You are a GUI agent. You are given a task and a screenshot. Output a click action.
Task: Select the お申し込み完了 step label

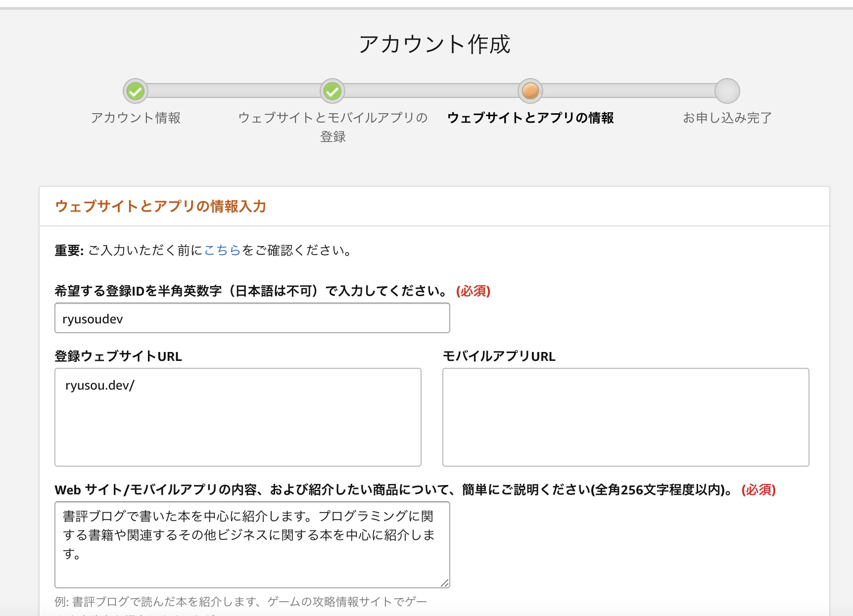(x=727, y=118)
